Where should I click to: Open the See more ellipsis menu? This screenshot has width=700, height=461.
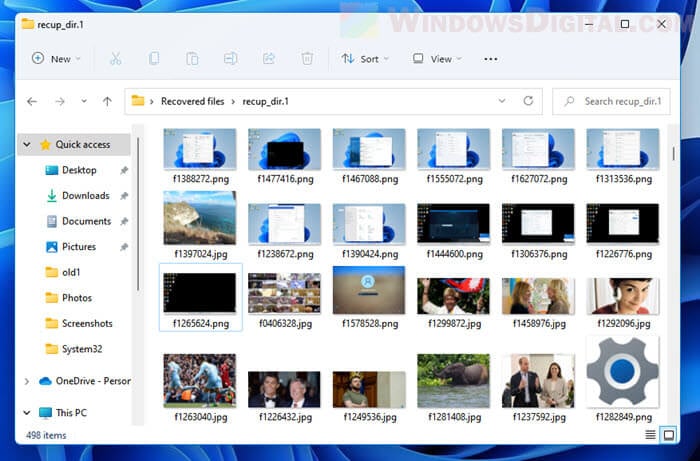coord(491,59)
